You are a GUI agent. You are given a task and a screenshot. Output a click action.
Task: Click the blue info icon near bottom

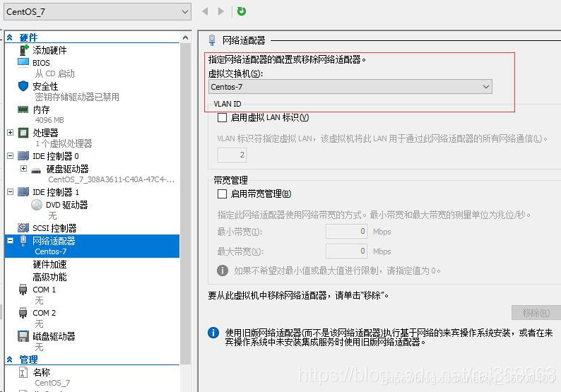pos(213,333)
